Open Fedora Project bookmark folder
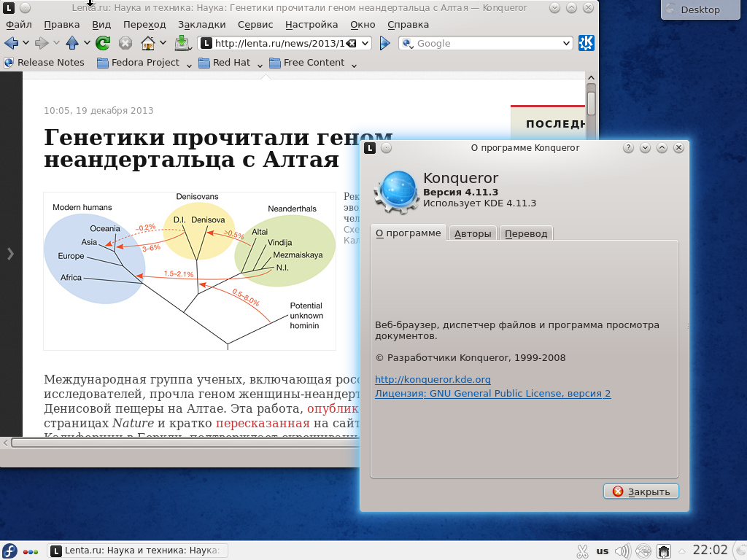Screen dimensions: 747x560 click(138, 63)
